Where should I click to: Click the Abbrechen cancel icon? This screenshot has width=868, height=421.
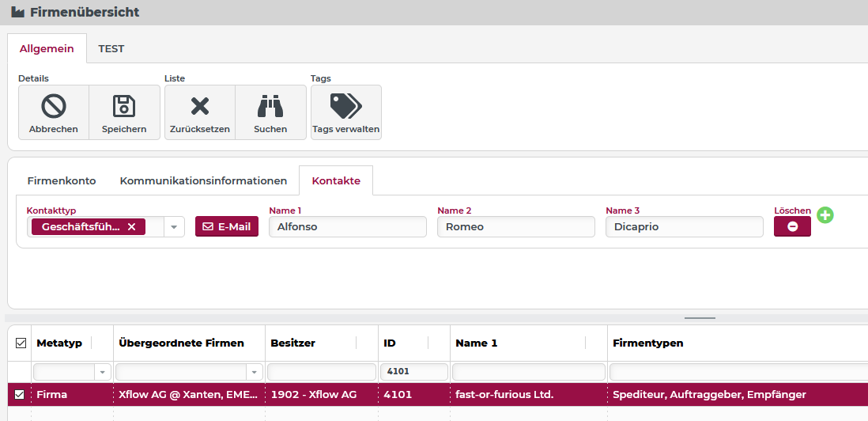54,106
